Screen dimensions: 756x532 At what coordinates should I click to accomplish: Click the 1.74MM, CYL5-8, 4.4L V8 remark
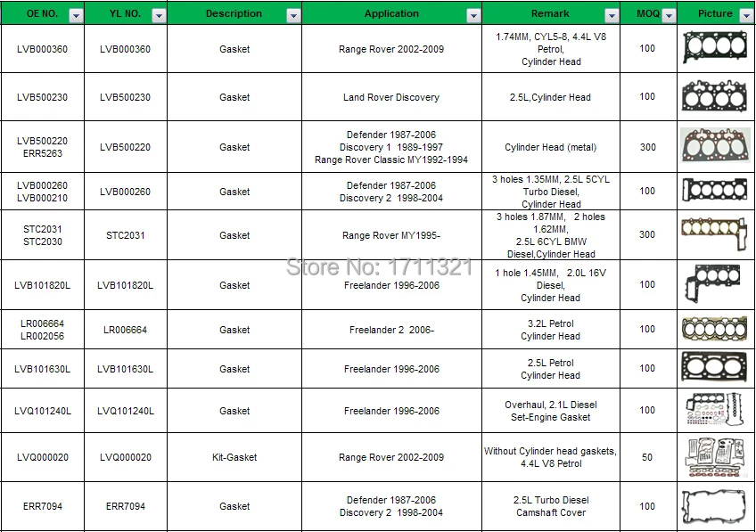pyautogui.click(x=551, y=49)
